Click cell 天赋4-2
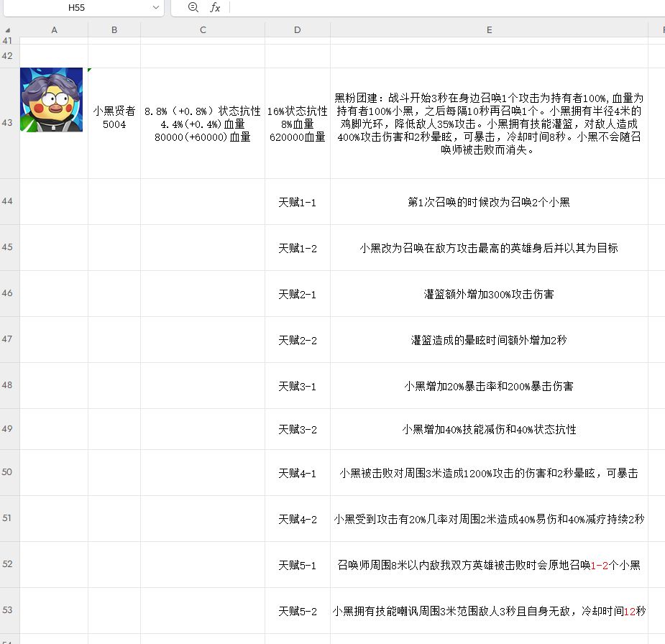This screenshot has width=665, height=644. pyautogui.click(x=298, y=519)
